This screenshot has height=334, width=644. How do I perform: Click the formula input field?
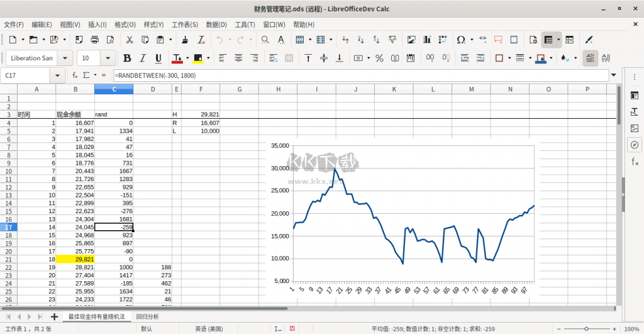coord(358,75)
